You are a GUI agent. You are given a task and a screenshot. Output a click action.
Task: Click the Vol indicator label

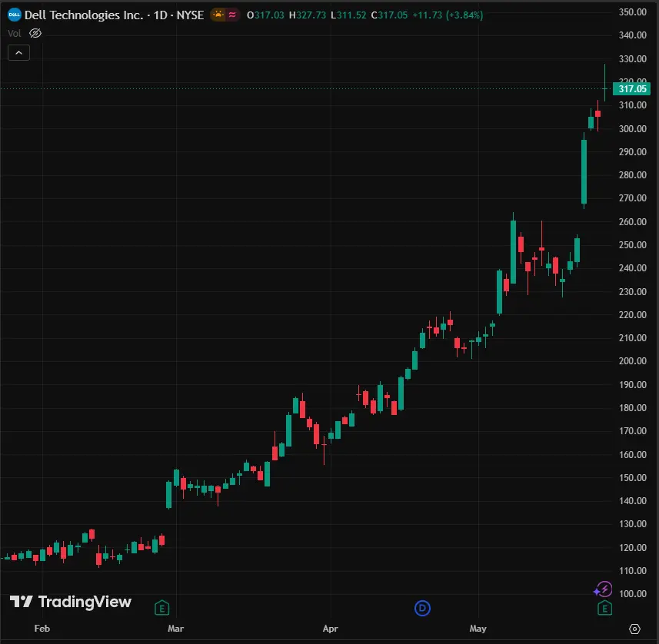pyautogui.click(x=15, y=34)
